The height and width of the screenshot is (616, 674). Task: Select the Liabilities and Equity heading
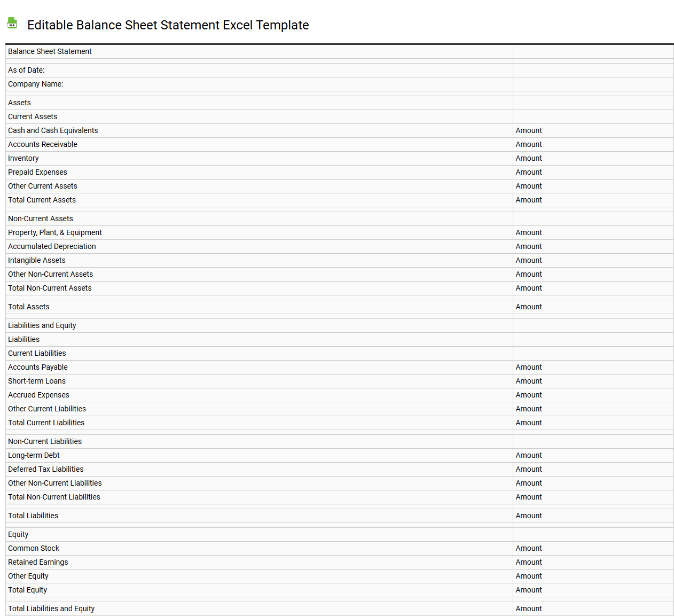(42, 325)
